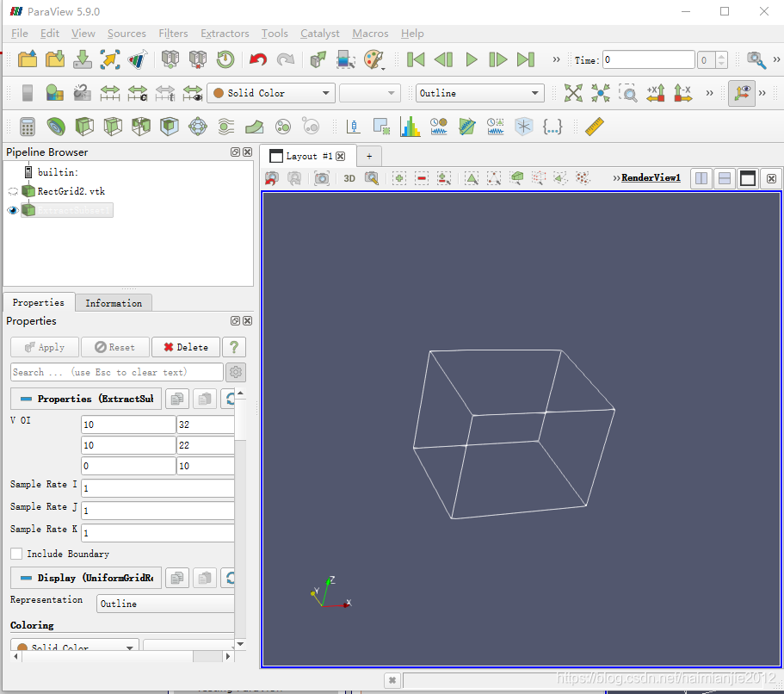784x694 pixels.
Task: Apply the Contour filter icon
Action: tap(56, 127)
